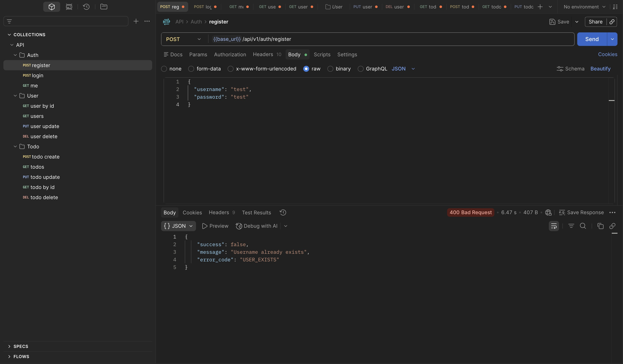Click the copy link icon beside Share
This screenshot has width=623, height=364.
click(612, 22)
